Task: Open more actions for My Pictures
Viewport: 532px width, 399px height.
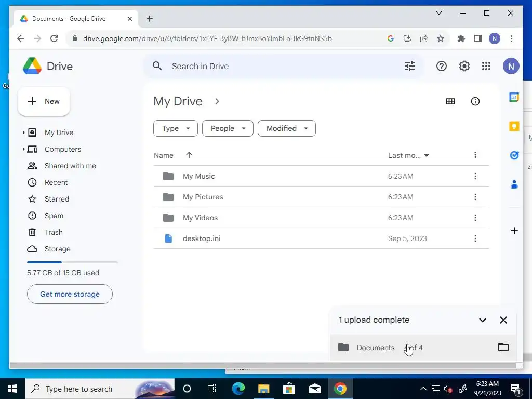Action: [x=475, y=197]
